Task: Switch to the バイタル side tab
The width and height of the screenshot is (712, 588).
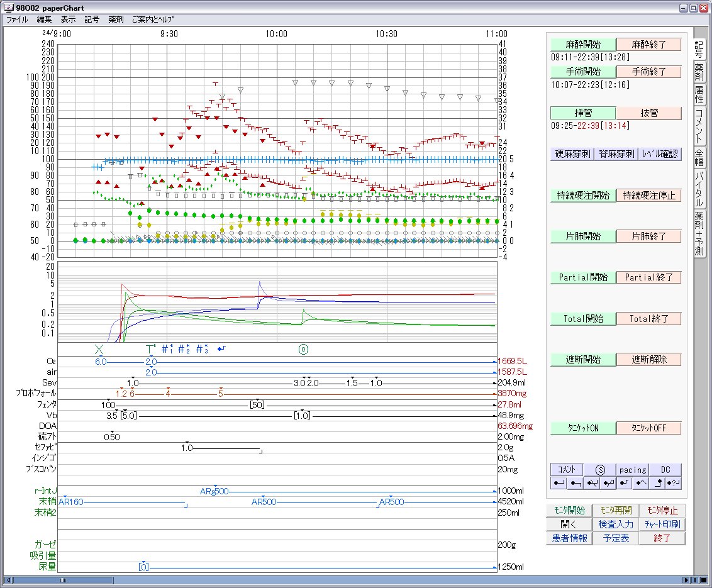Action: click(699, 189)
